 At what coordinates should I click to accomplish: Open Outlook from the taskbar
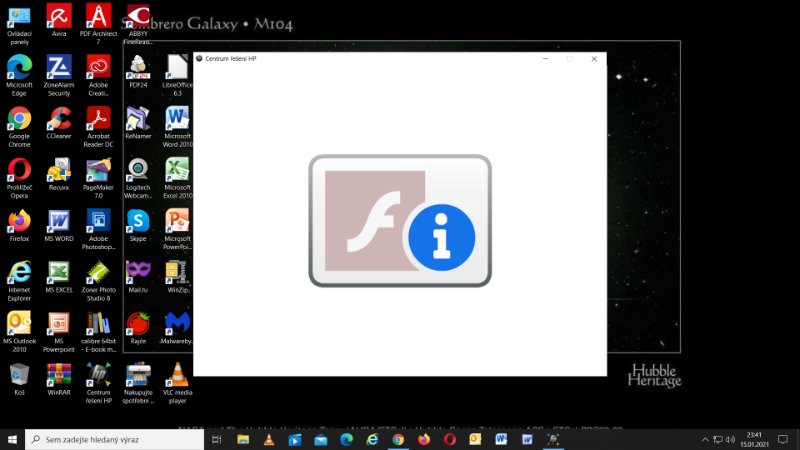click(476, 439)
